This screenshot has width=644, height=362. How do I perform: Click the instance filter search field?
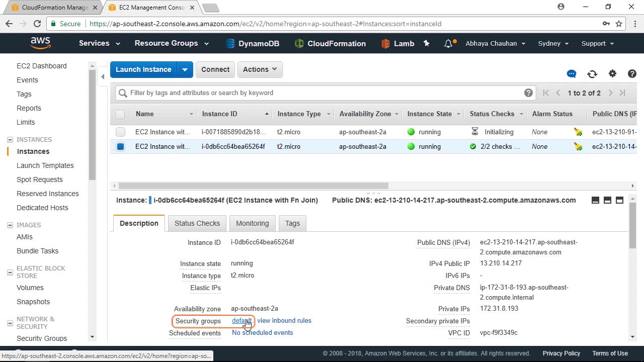(325, 93)
